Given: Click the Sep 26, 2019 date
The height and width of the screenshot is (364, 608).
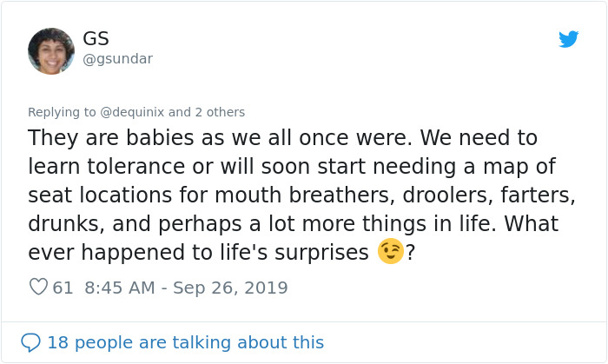Looking at the screenshot, I should [233, 288].
